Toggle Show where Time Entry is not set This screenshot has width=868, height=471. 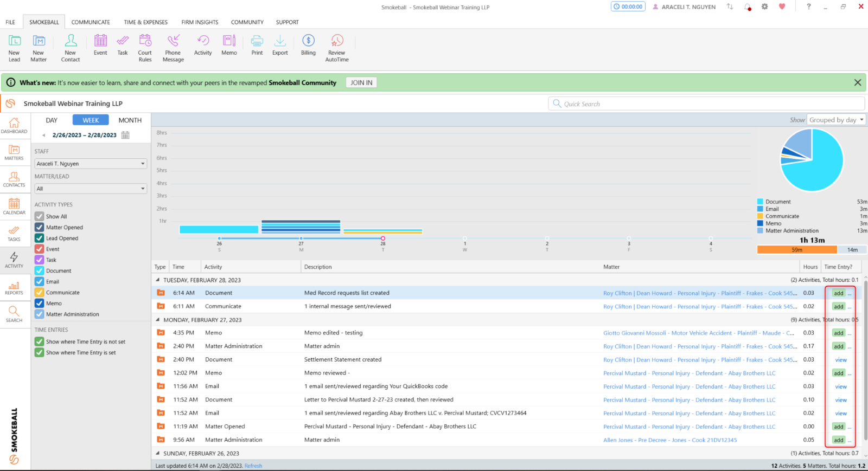tap(39, 341)
